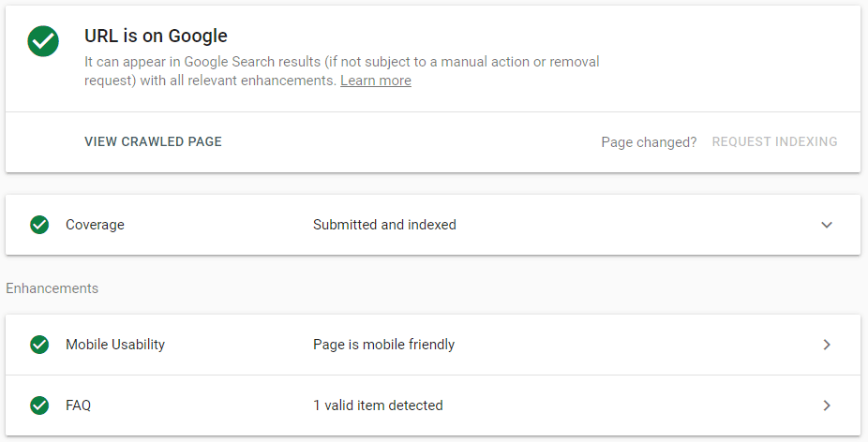The width and height of the screenshot is (868, 442).
Task: Open Mobile Usability details via the right chevron
Action: 826,345
